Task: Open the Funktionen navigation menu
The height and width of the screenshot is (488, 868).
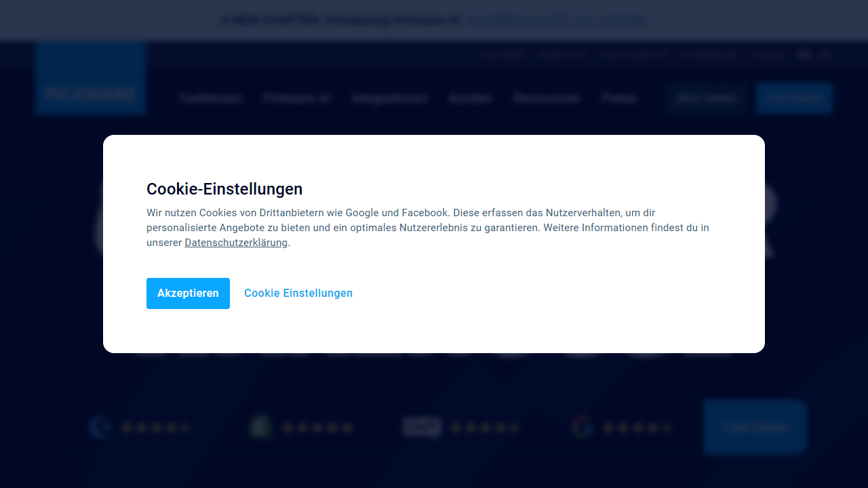Action: click(x=210, y=98)
